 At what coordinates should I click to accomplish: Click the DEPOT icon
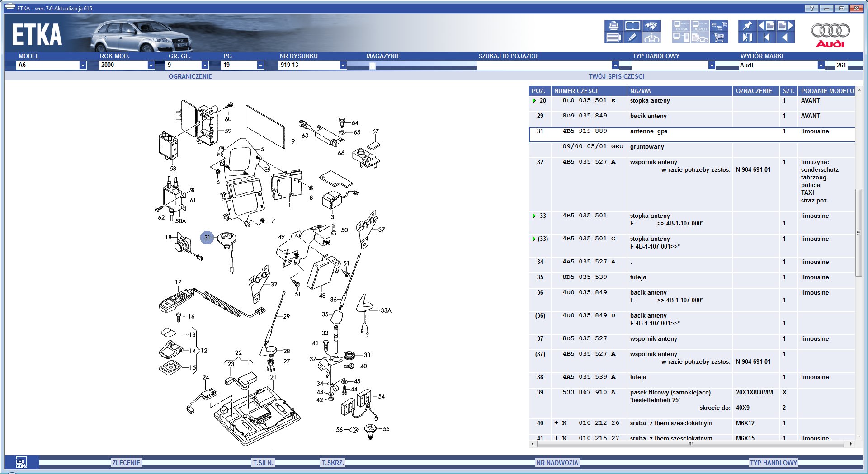(700, 26)
